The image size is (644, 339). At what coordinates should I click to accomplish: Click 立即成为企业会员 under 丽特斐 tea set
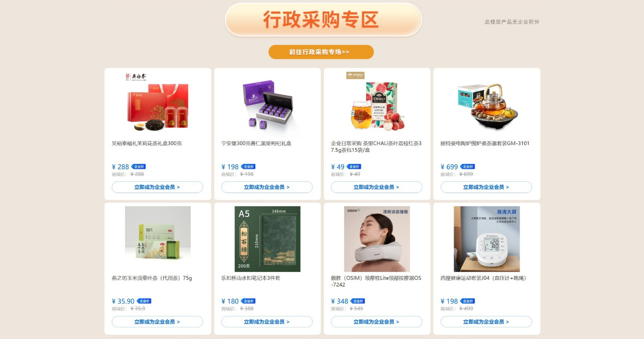[x=486, y=187]
